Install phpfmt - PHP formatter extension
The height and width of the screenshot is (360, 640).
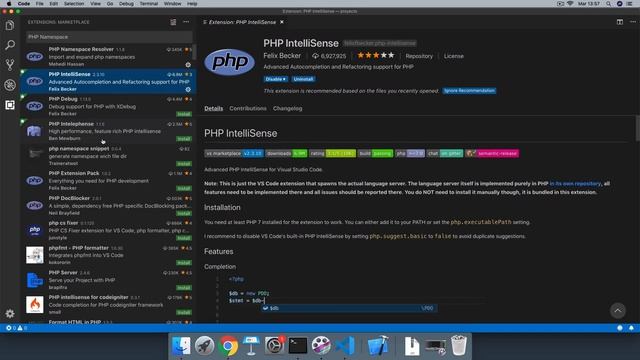184,263
